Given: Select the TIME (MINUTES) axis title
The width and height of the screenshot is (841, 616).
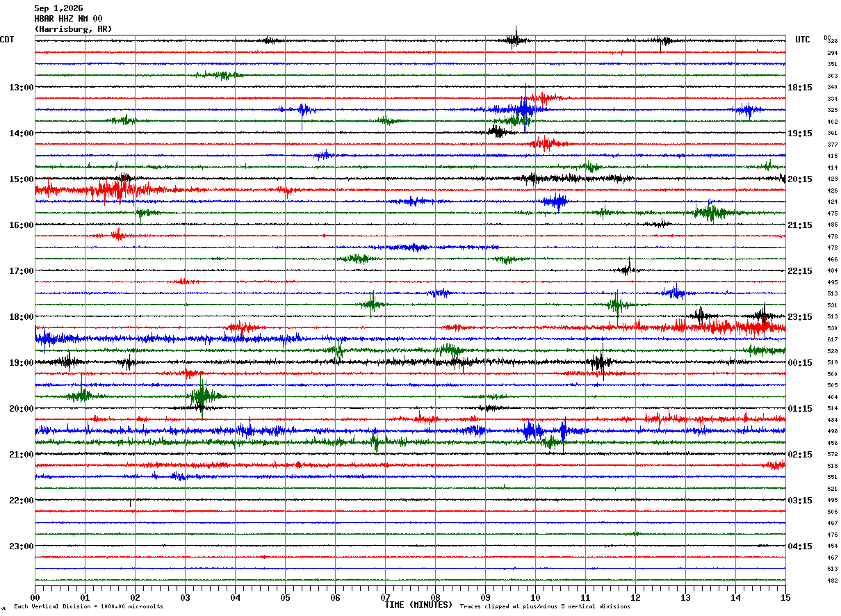Looking at the screenshot, I should click(x=418, y=605).
